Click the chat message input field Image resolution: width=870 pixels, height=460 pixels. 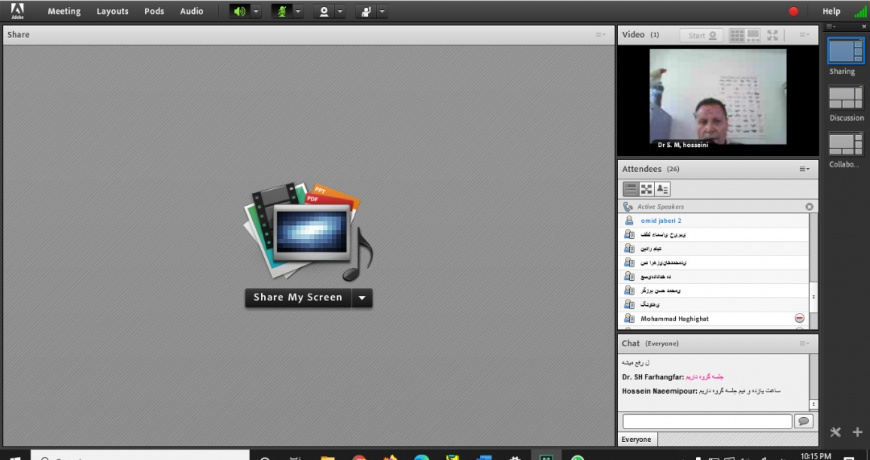pos(707,421)
